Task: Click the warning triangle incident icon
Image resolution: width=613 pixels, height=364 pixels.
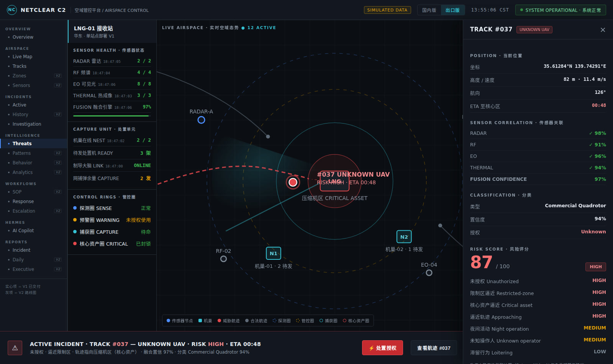Action: tap(15, 348)
